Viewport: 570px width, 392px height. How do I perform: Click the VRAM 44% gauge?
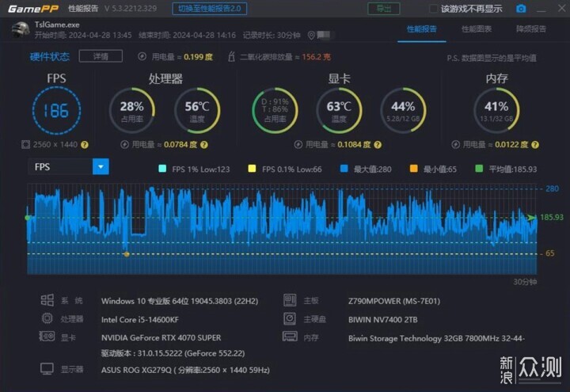click(x=403, y=111)
